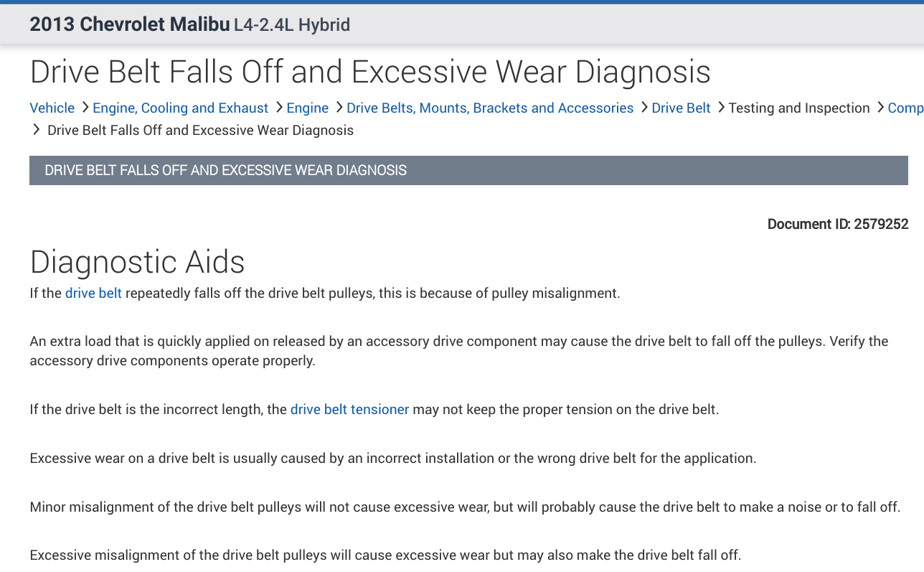Click the Diagnostic Aids heading

137,262
